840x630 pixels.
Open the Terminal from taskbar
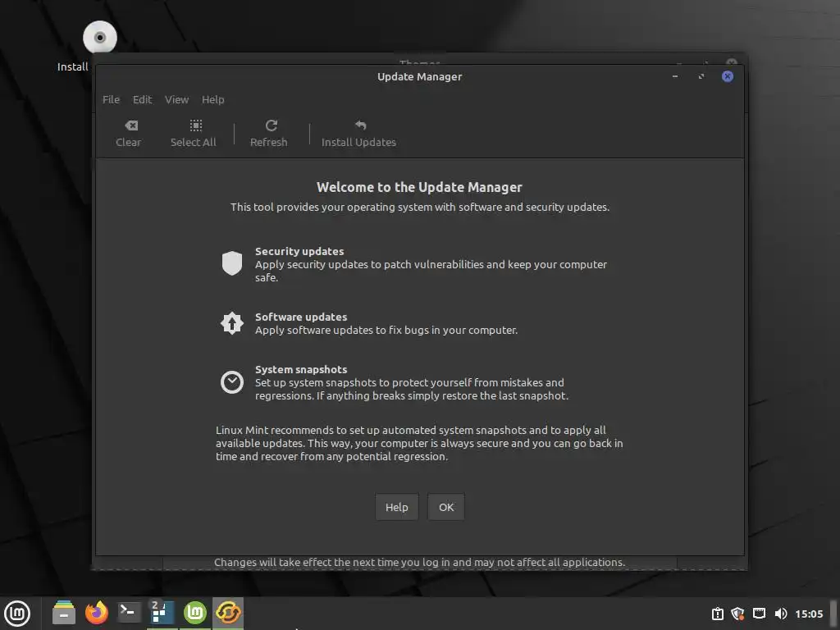[129, 612]
